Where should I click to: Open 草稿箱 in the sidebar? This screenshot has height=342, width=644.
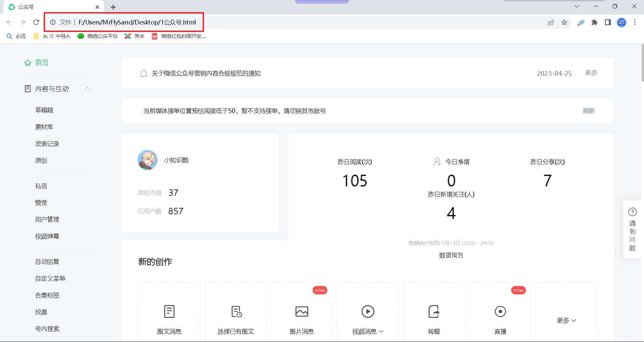44,110
